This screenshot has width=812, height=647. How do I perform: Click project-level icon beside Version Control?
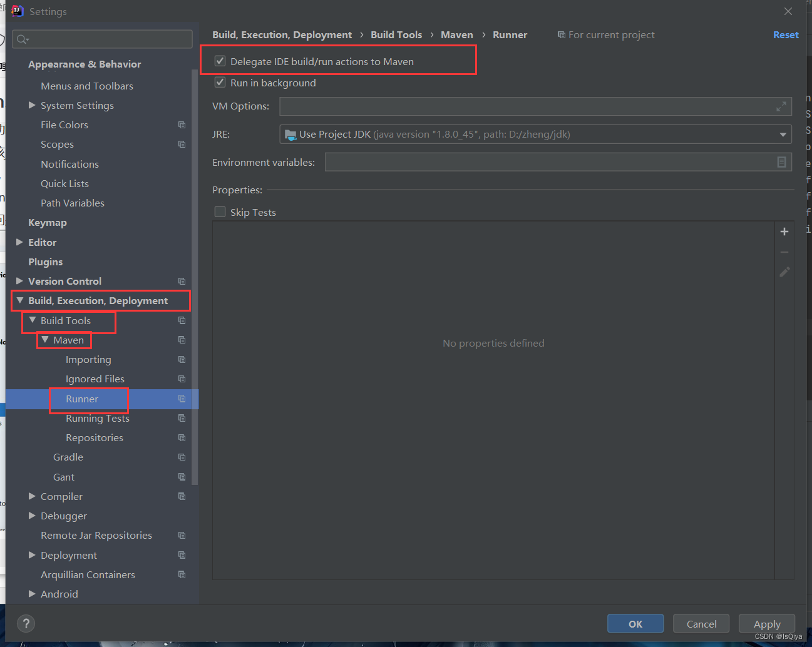pyautogui.click(x=182, y=282)
